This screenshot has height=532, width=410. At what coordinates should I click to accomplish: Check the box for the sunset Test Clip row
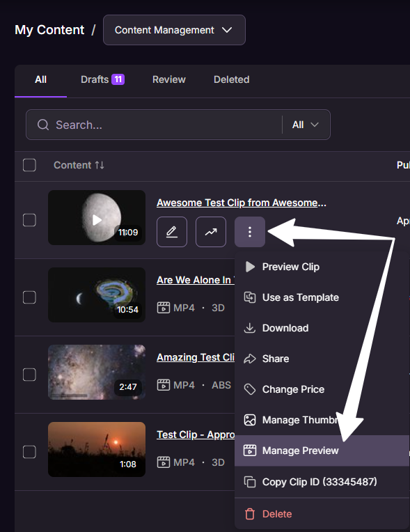pos(29,452)
